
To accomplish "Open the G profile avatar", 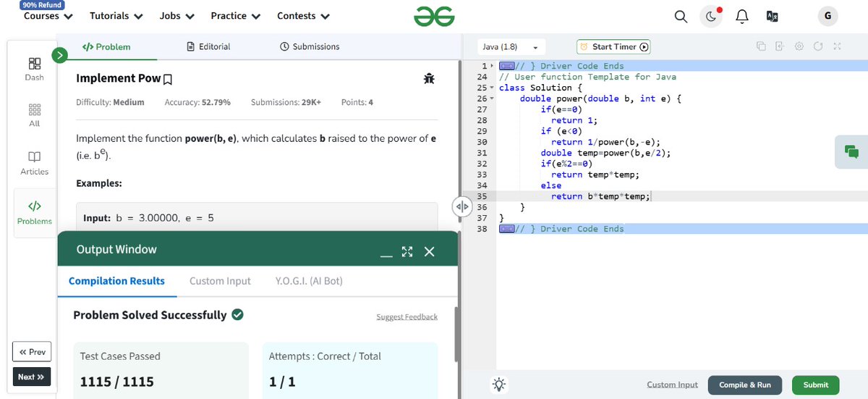I will click(x=827, y=16).
